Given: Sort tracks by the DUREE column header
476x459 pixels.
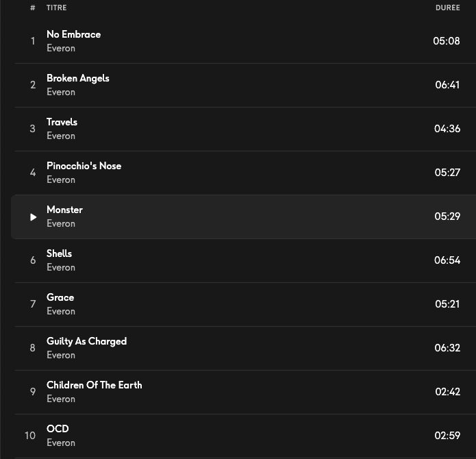Looking at the screenshot, I should pos(447,8).
